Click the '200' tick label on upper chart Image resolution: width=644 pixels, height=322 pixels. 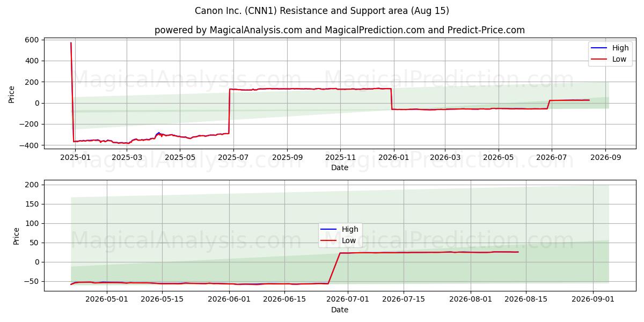point(32,82)
